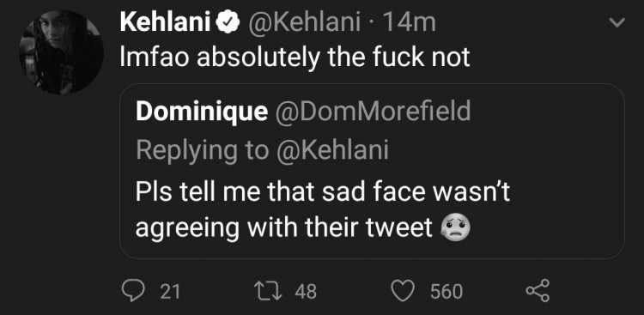The height and width of the screenshot is (315, 644).
Task: Click the like count 560
Action: point(447,292)
